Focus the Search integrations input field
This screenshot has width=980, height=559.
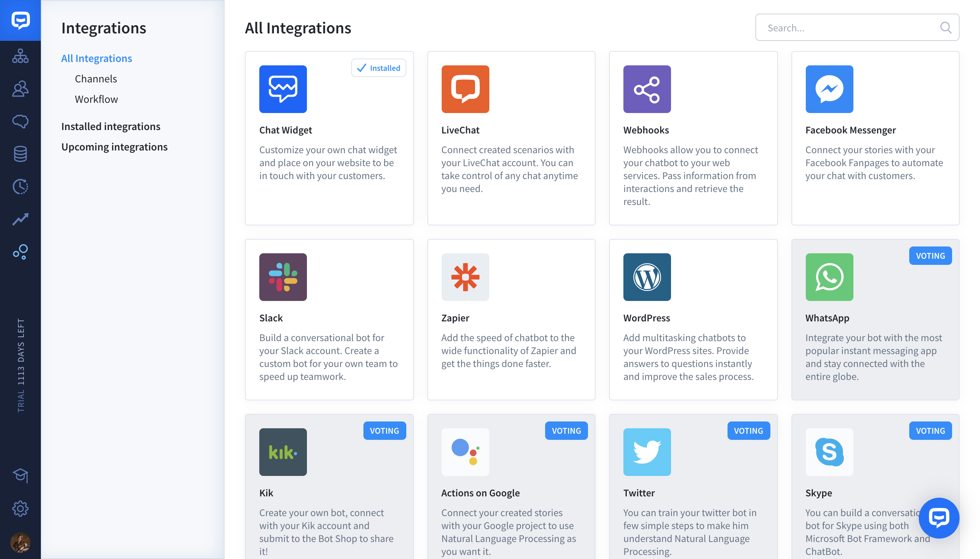tap(857, 28)
